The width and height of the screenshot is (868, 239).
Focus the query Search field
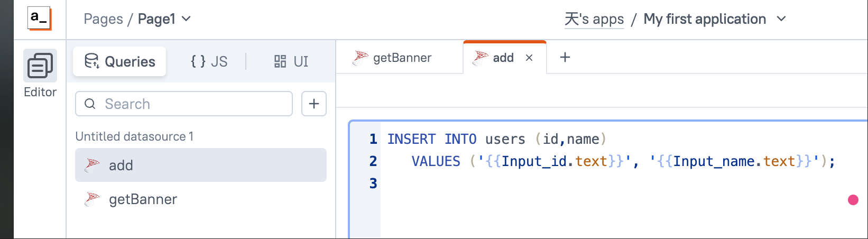(184, 104)
